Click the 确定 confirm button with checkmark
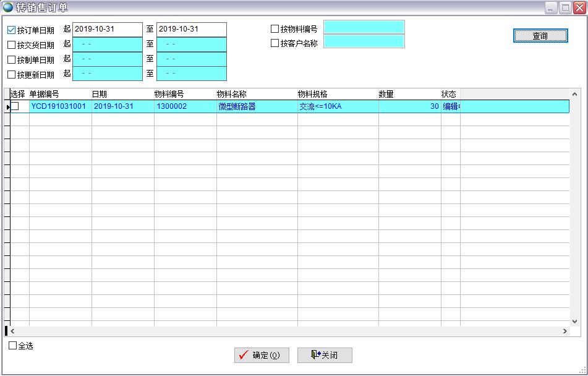 tap(262, 355)
